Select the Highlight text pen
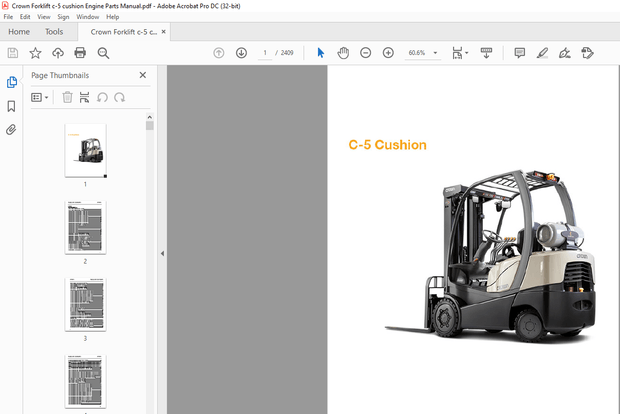This screenshot has width=620, height=414. pos(542,53)
